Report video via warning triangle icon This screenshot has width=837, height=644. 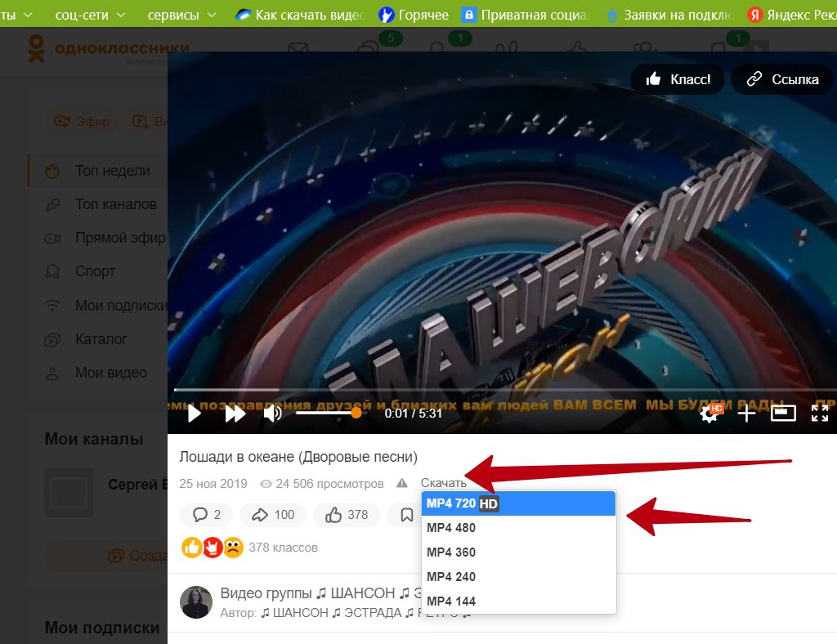402,483
